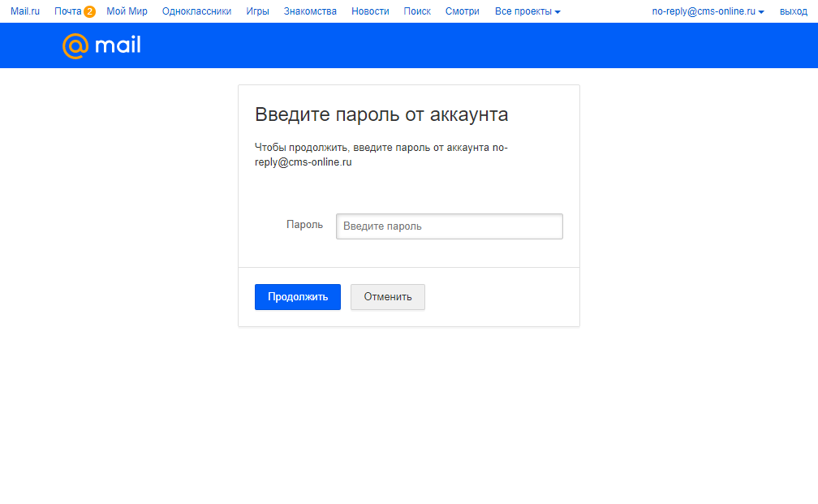Click the Отменить button
The width and height of the screenshot is (818, 504).
(388, 297)
